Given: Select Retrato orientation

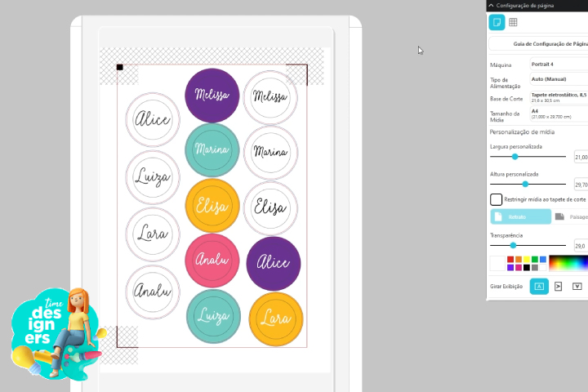Looking at the screenshot, I should [x=520, y=216].
